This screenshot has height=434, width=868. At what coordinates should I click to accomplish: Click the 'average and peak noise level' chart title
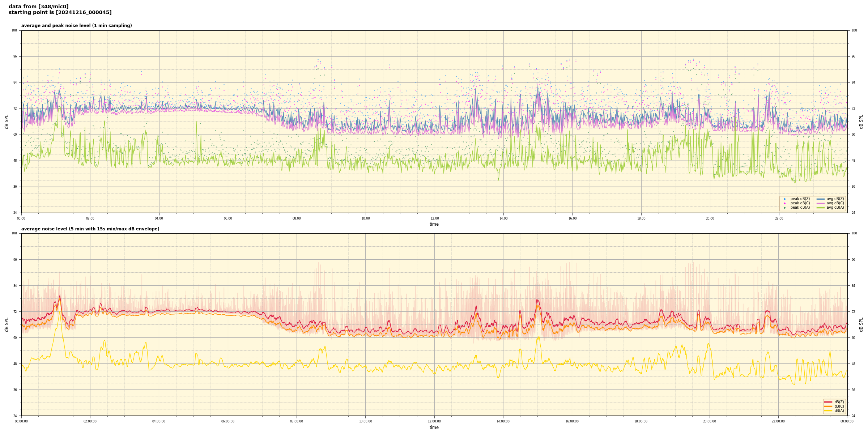click(76, 26)
